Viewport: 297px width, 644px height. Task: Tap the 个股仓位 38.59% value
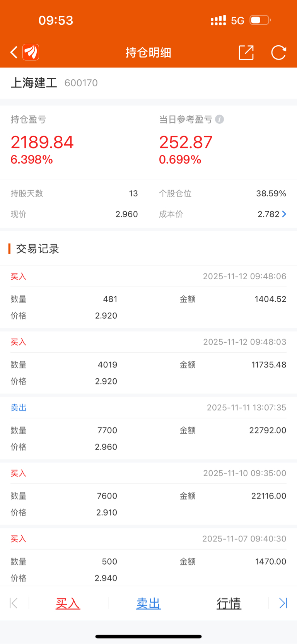(x=271, y=193)
